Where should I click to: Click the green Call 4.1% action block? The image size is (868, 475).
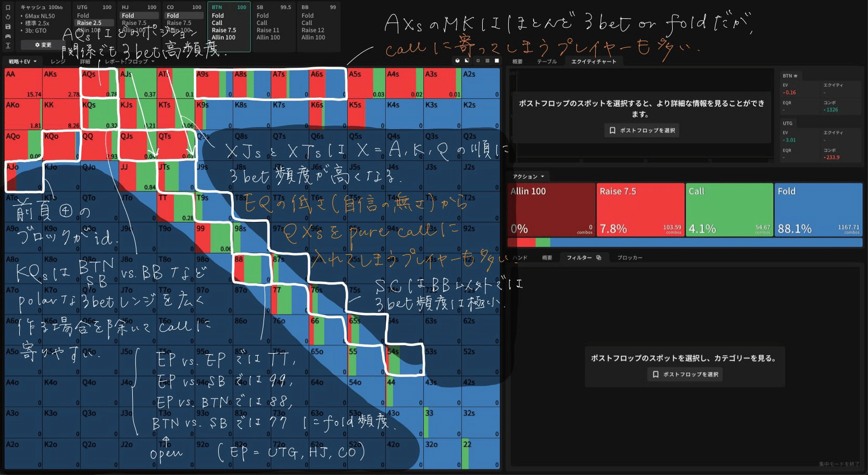pos(728,210)
